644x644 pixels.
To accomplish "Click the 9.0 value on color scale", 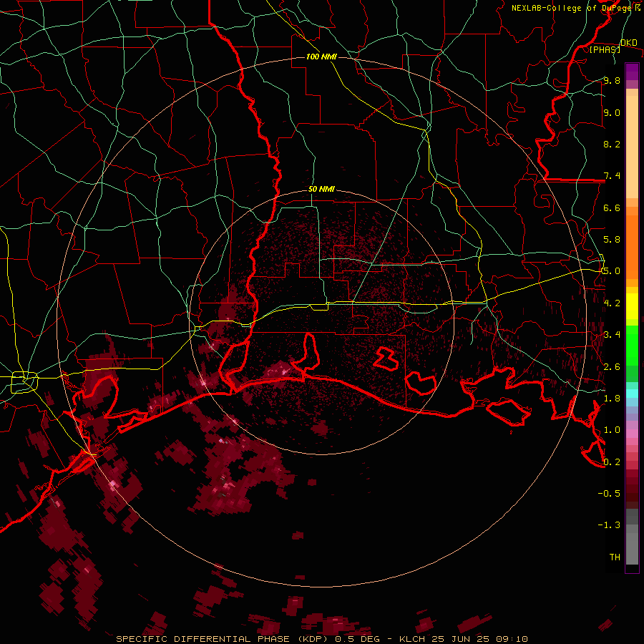I will click(x=612, y=112).
